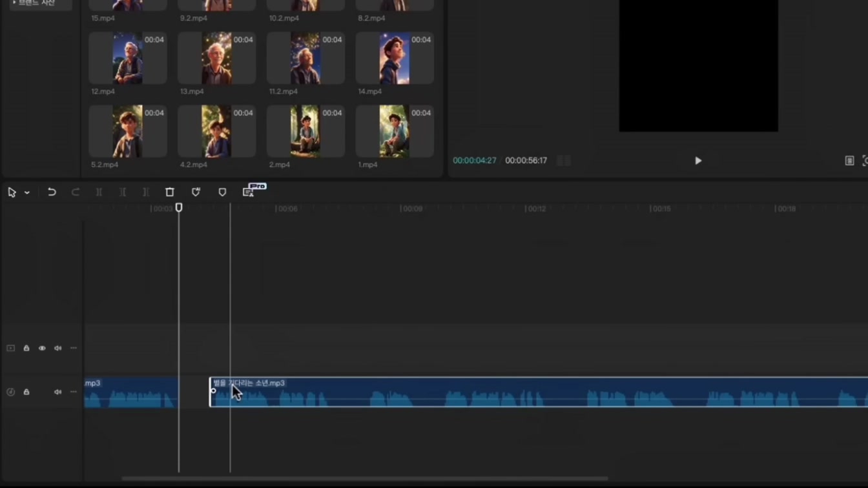
Task: Play the preview video
Action: point(698,161)
